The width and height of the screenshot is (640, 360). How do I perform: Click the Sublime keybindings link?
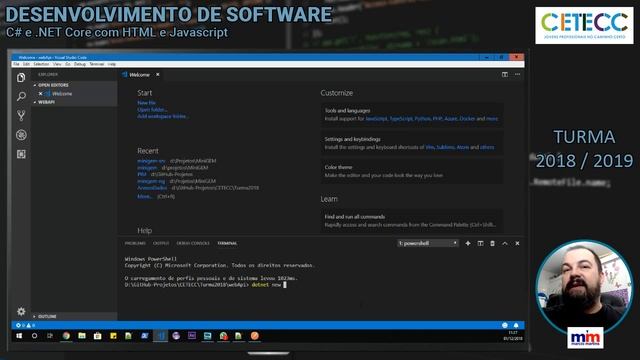tap(445, 147)
